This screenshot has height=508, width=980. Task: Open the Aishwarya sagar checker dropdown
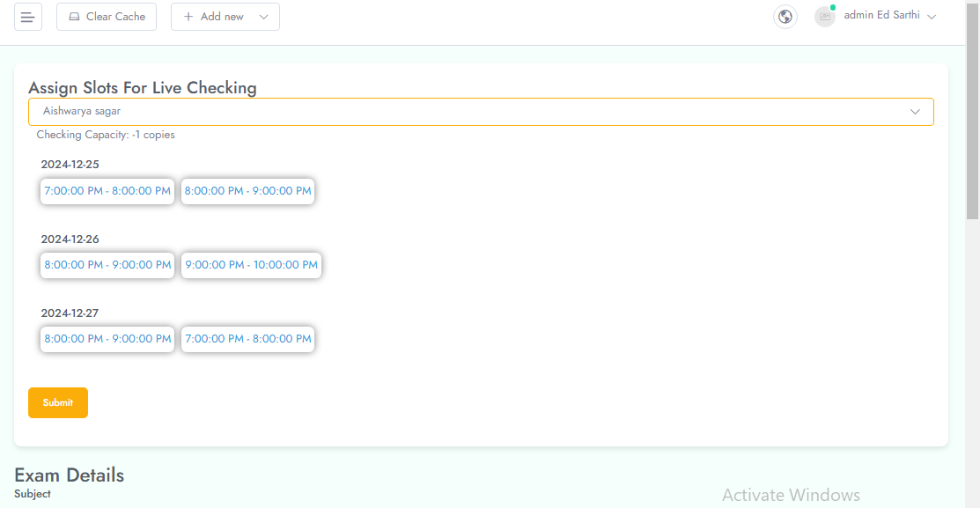pos(481,112)
